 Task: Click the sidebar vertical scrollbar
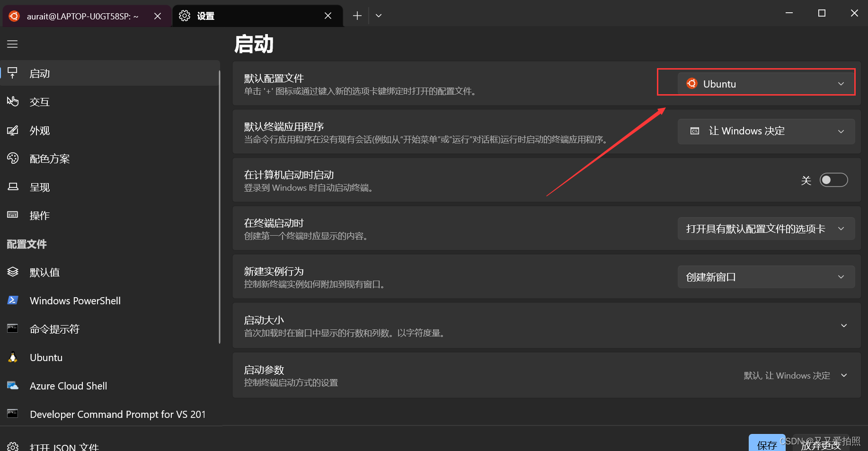tap(220, 207)
